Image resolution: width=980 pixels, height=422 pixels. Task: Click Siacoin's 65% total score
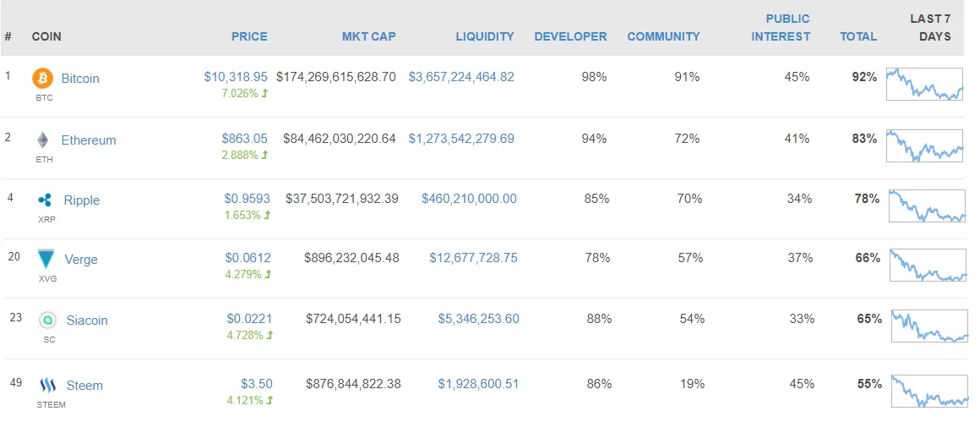(870, 319)
